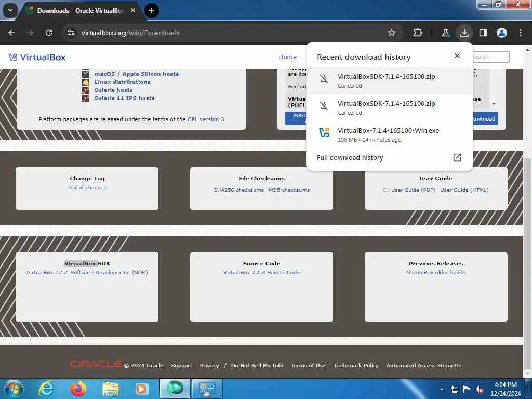Go back to the previous page

(x=11, y=33)
